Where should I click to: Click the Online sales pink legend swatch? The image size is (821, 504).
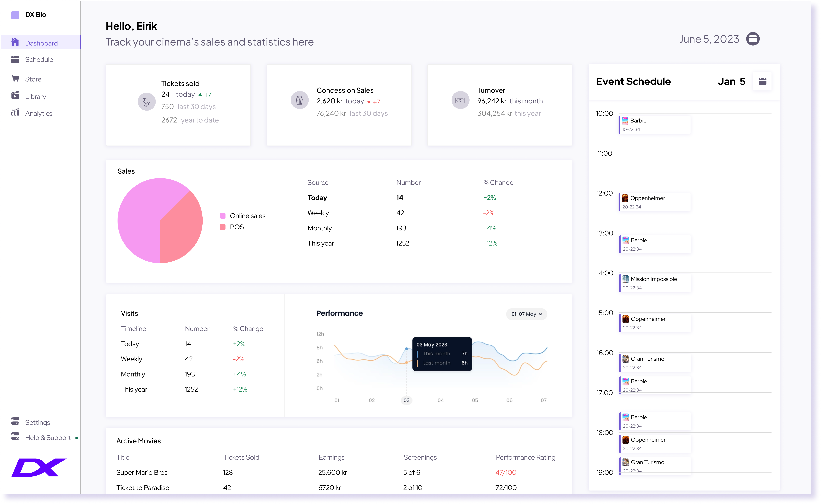[223, 216]
